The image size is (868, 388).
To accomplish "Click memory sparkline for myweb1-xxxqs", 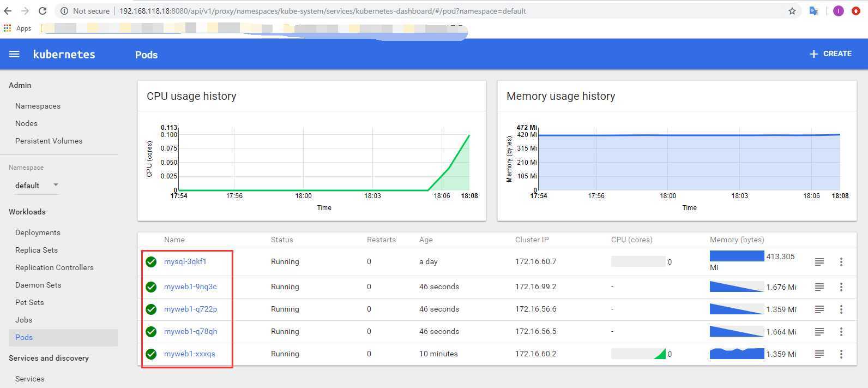I will [737, 354].
